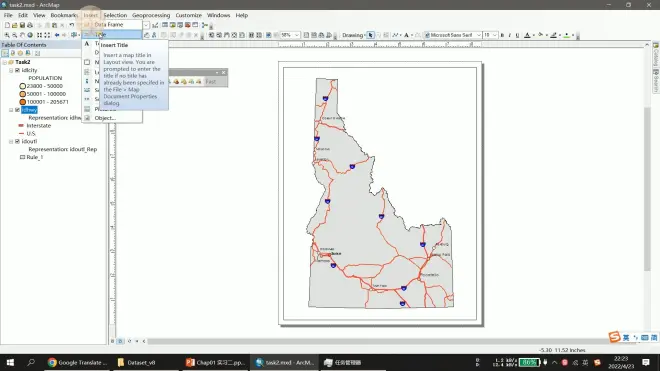
Task: Open the Microsoft Sans Serif font dropdown
Action: click(479, 35)
